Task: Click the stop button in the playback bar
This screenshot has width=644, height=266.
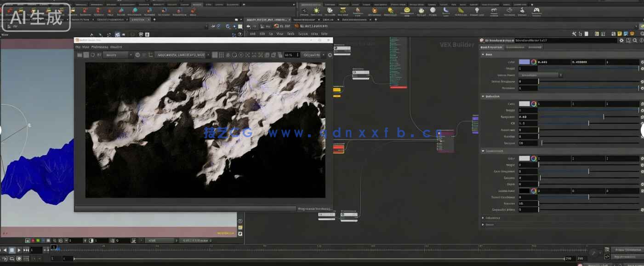Action: click(12, 250)
